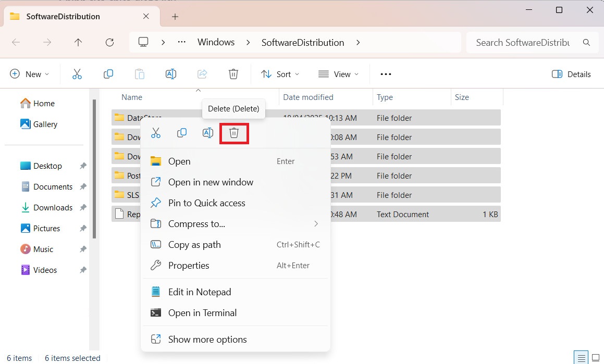604x364 pixels.
Task: Open the New dropdown
Action: 30,74
